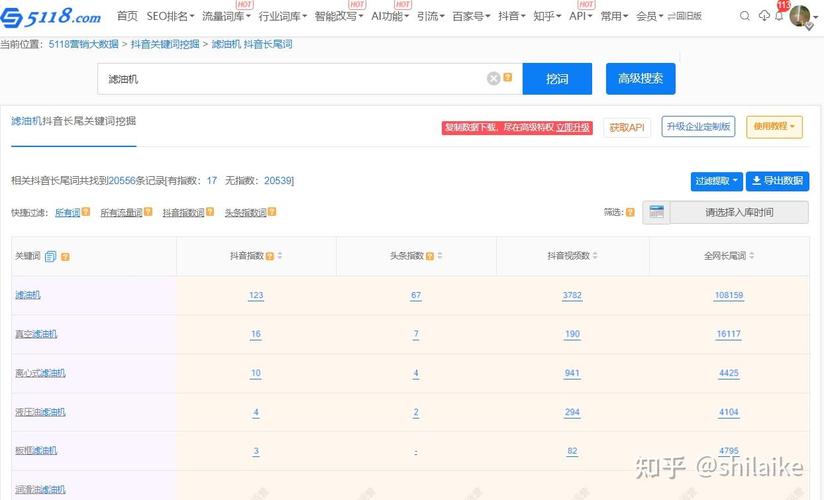824x500 pixels.
Task: Sort by 抖音指数 column arrows
Action: coord(280,256)
